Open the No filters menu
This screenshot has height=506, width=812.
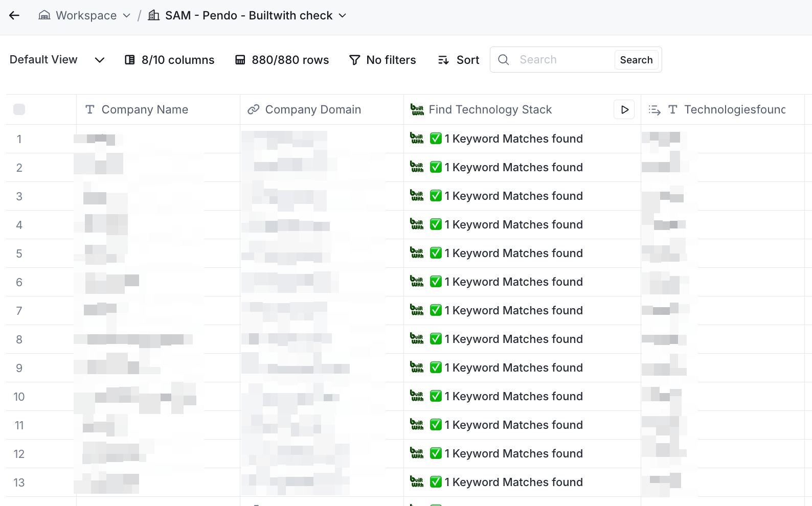coord(382,60)
